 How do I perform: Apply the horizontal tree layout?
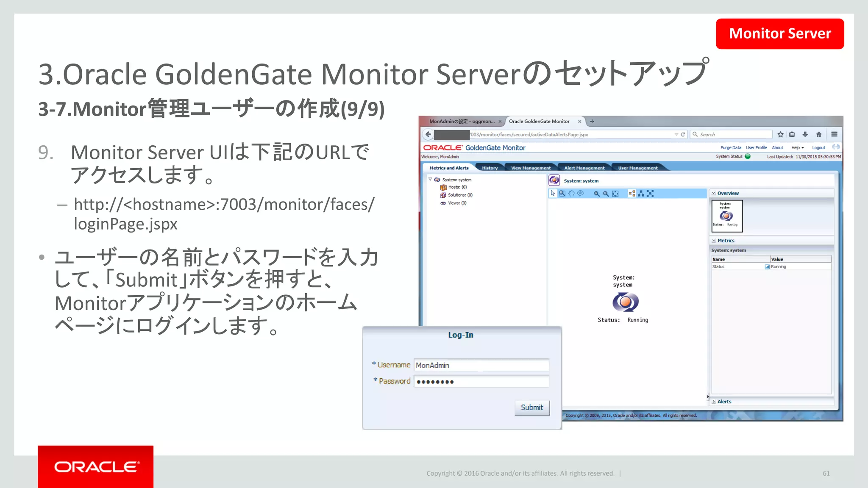(632, 194)
